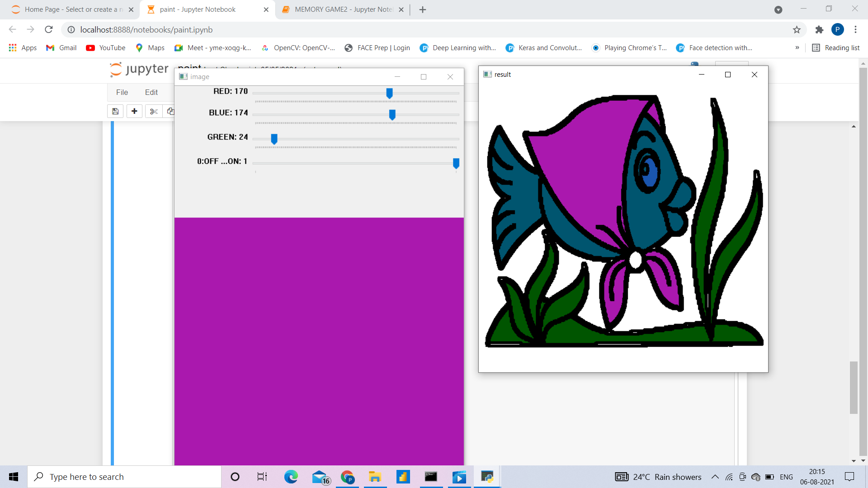Image resolution: width=868 pixels, height=488 pixels.
Task: Open the running Python paint app from taskbar
Action: 487,477
